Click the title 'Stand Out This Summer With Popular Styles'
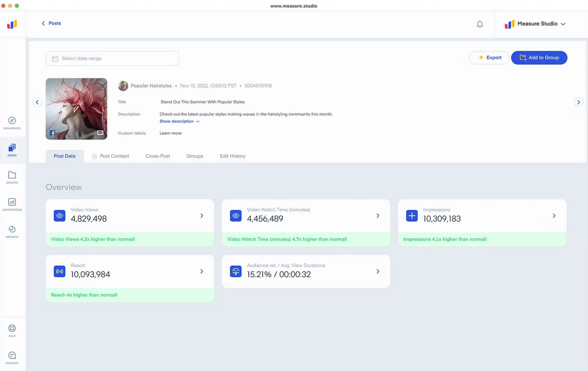Screen dimensions: 588x371 coord(202,102)
